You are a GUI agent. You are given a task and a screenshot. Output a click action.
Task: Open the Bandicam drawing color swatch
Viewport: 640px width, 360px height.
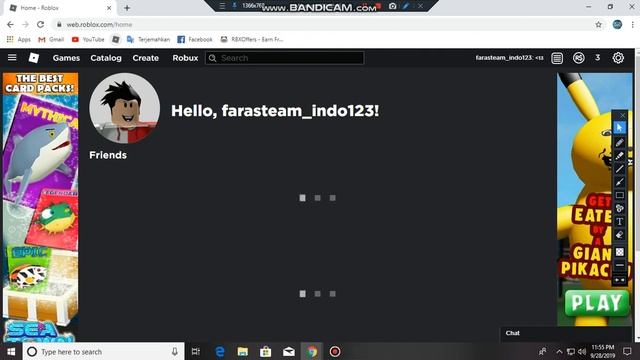[619, 252]
